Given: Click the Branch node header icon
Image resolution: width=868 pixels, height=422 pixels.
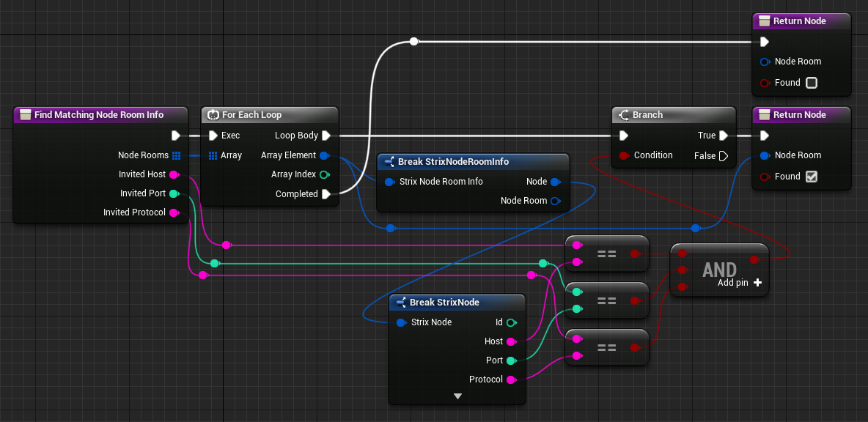Looking at the screenshot, I should [x=624, y=115].
